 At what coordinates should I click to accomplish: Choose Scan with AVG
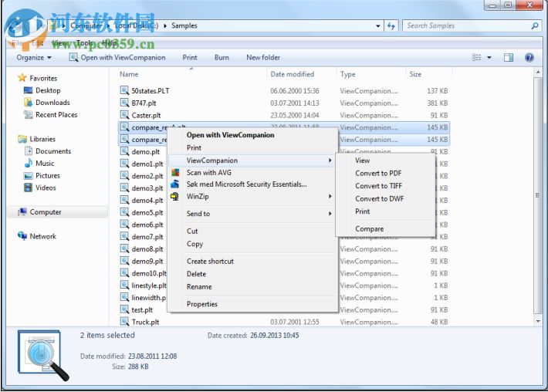(x=208, y=172)
